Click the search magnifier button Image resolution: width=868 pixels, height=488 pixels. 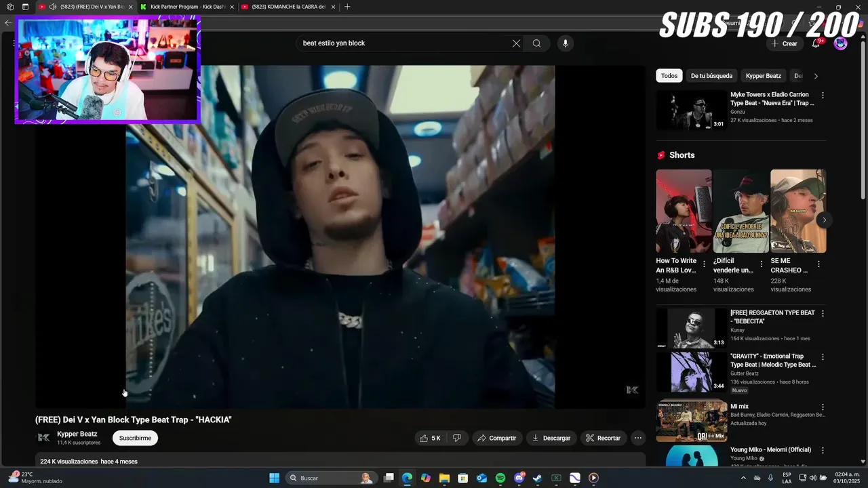coord(536,43)
